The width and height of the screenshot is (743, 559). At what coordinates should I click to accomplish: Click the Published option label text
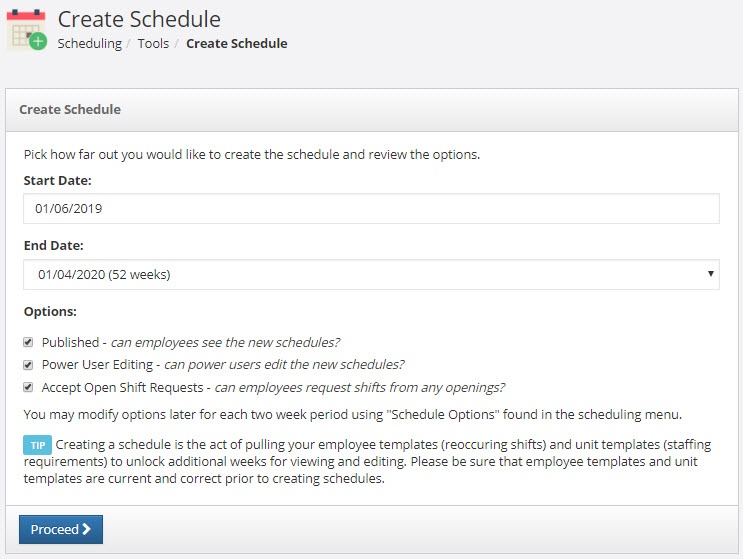70,342
